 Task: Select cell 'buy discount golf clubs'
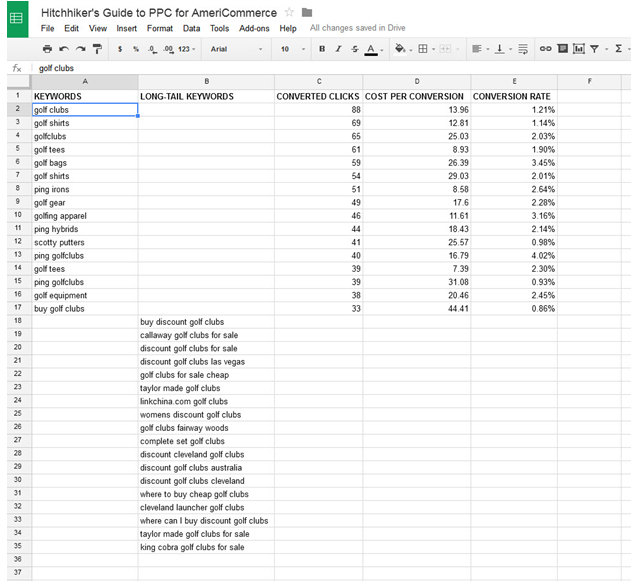tap(206, 322)
